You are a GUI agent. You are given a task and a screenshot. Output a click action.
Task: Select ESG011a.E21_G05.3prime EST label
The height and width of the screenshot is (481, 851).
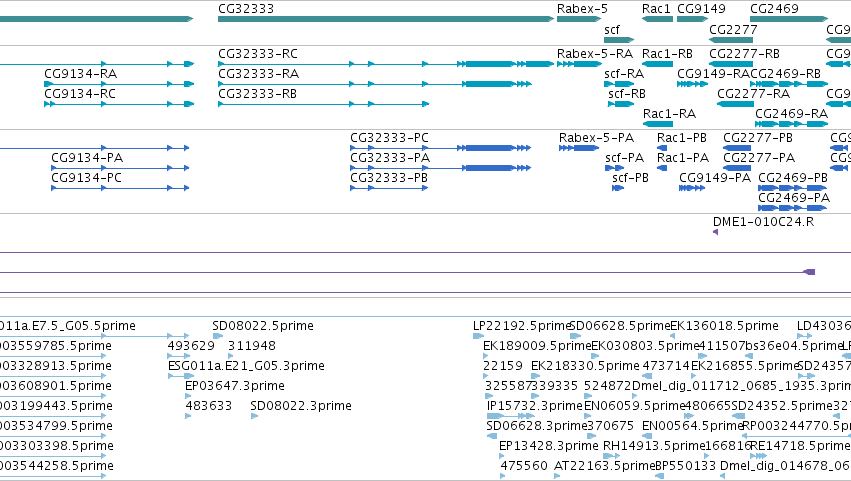tap(246, 366)
